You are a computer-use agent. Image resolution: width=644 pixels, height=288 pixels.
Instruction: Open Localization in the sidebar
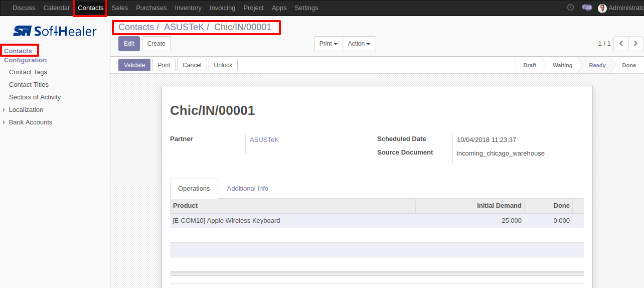point(26,110)
